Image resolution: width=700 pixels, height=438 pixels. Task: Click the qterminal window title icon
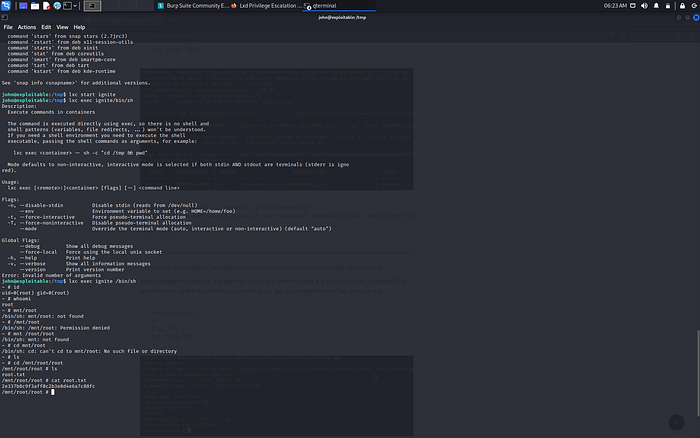point(4,17)
